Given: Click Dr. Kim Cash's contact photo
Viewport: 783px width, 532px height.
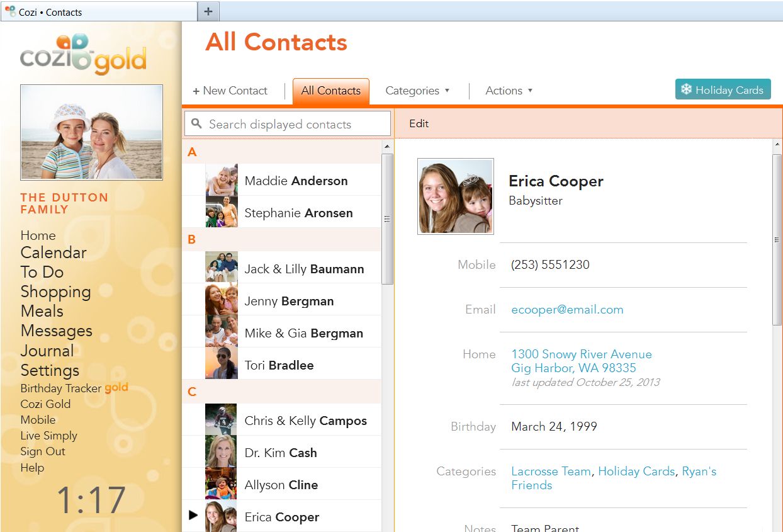Looking at the screenshot, I should [222, 452].
